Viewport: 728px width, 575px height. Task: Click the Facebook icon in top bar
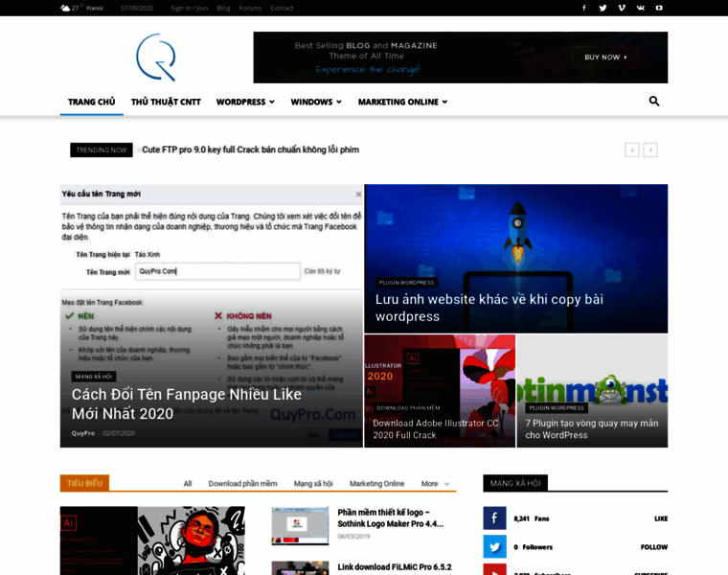point(584,8)
